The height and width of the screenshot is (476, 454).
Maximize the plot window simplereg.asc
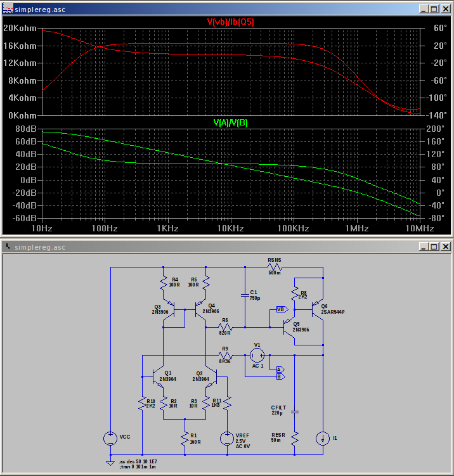point(434,9)
